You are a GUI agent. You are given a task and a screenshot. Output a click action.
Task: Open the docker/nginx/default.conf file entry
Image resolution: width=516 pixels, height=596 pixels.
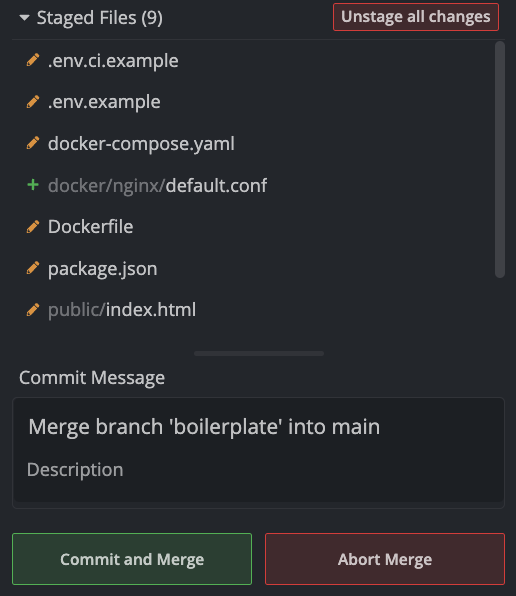tap(157, 185)
